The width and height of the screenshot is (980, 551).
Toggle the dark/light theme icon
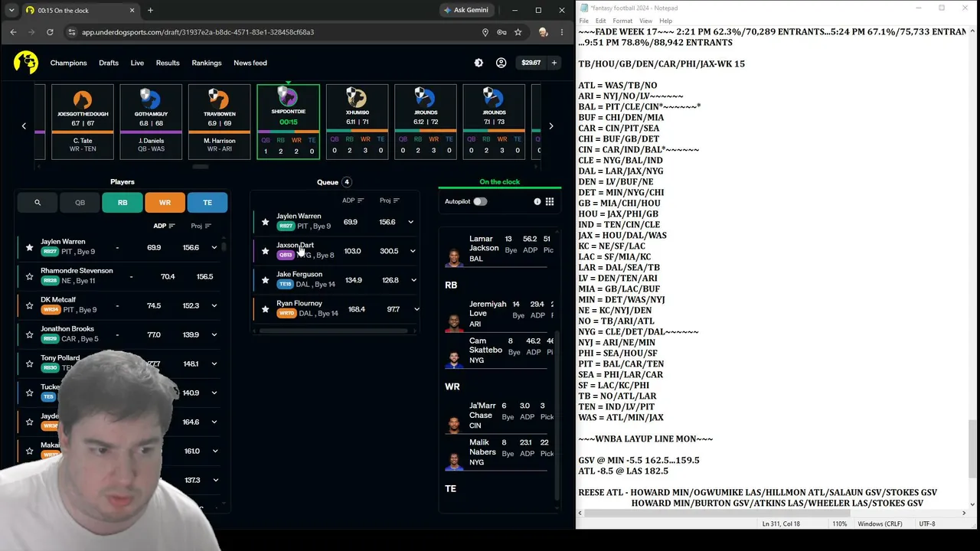479,63
